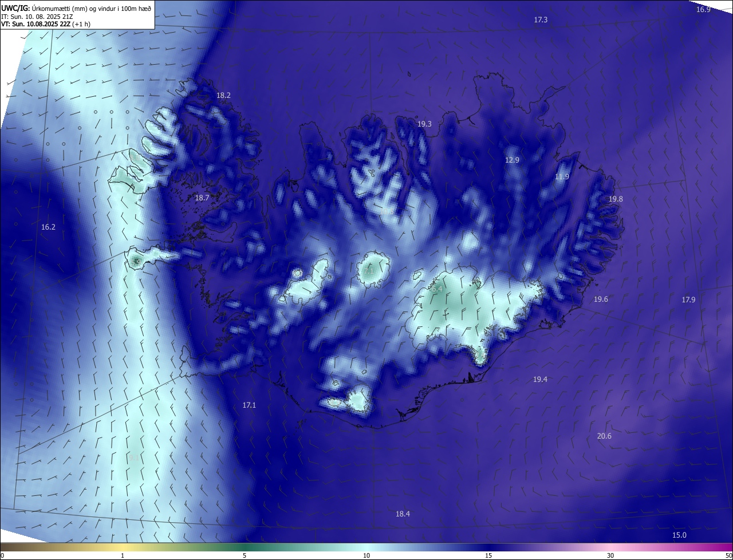The image size is (733, 560).
Task: Click the title 'Úrkomumætti (mm) og vindur í 100m hæð'
Action: [92, 8]
